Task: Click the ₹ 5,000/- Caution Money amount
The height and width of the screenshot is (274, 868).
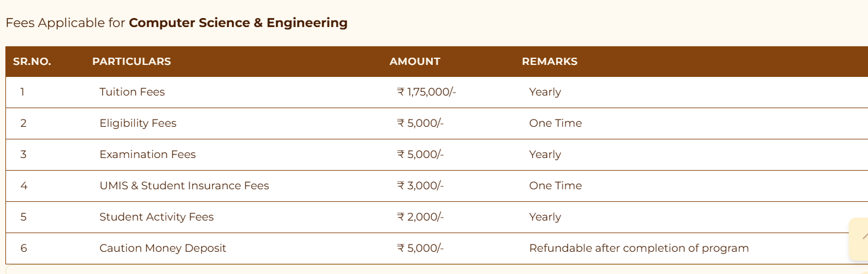Action: coord(420,248)
